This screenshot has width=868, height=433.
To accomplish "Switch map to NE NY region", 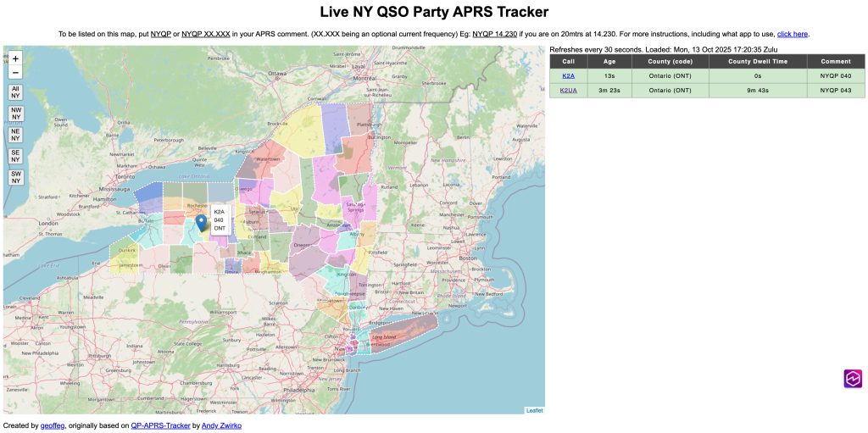I will tap(15, 135).
